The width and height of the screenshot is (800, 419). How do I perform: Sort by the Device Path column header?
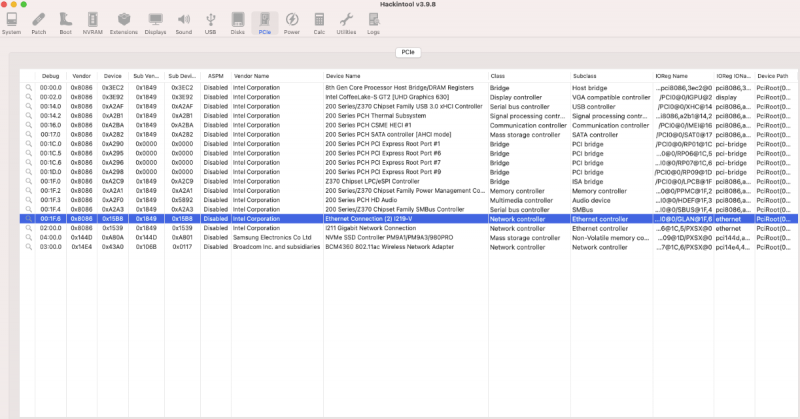(777, 76)
